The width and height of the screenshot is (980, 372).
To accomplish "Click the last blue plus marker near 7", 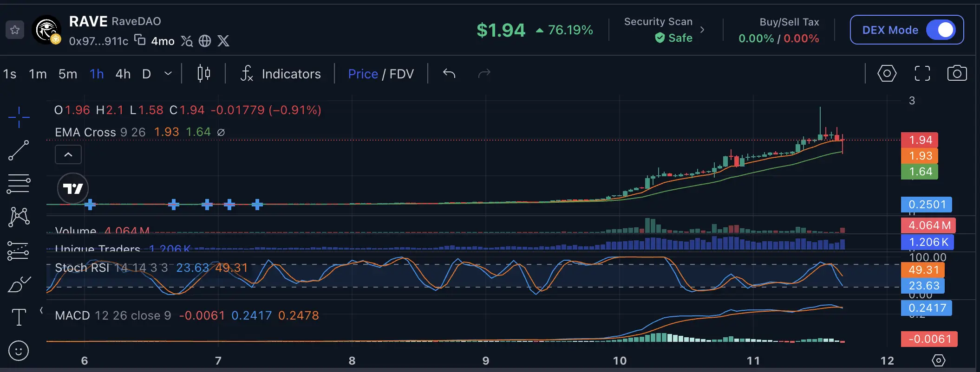I will 257,204.
